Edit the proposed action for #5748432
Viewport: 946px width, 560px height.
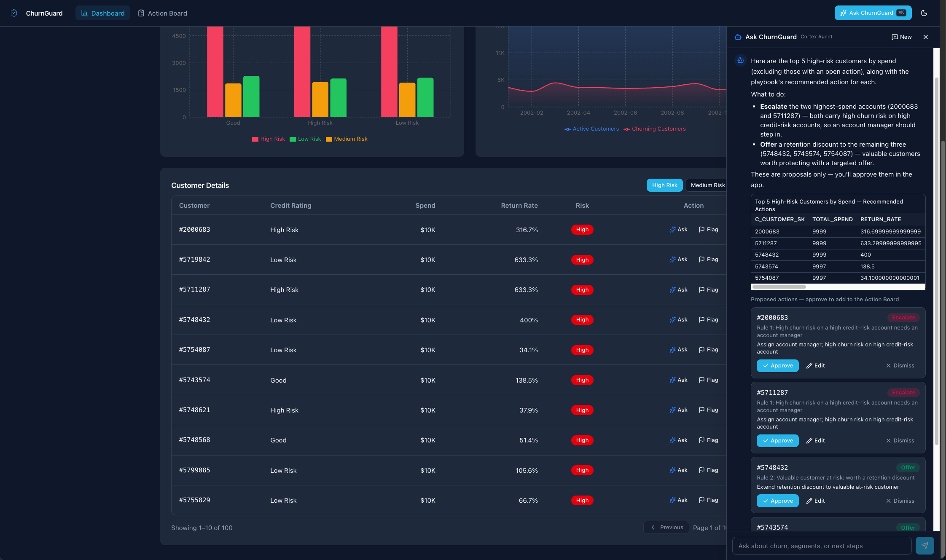click(x=815, y=501)
